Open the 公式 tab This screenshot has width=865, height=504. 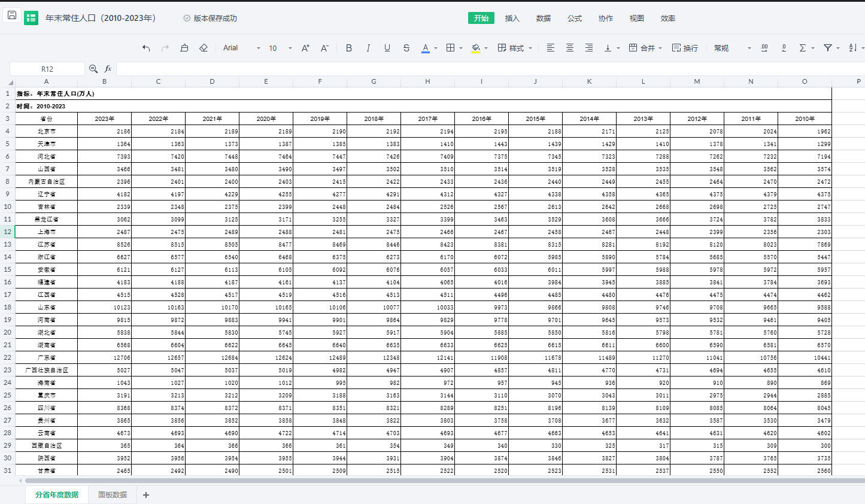pos(575,18)
